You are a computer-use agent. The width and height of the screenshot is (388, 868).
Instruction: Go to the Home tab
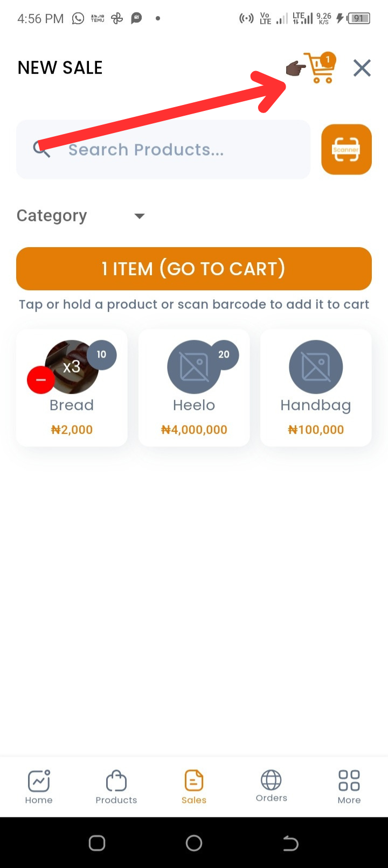pyautogui.click(x=39, y=787)
